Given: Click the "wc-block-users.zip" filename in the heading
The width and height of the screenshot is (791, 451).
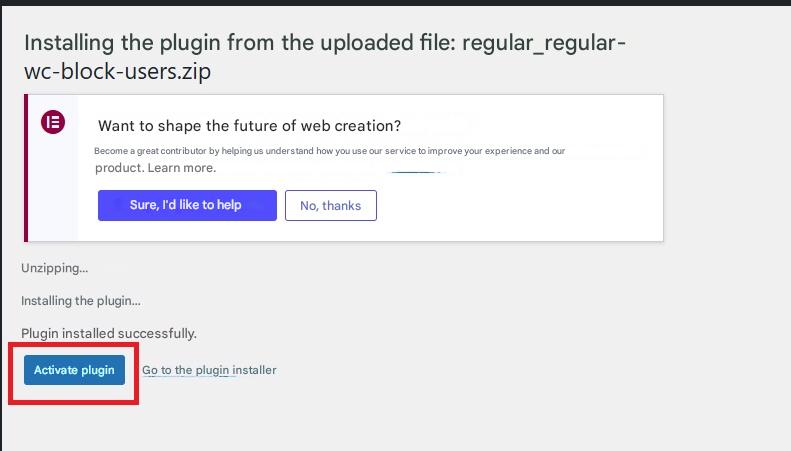Looking at the screenshot, I should (x=118, y=72).
